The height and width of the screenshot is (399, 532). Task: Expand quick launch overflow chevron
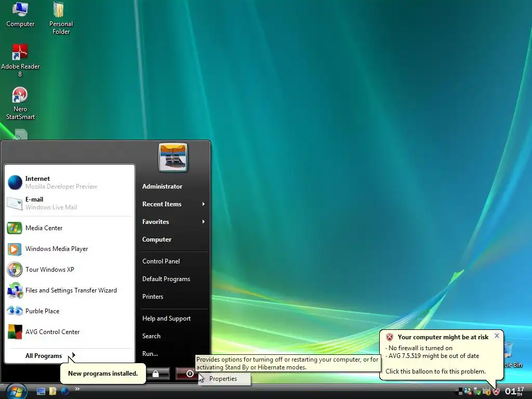point(77,389)
